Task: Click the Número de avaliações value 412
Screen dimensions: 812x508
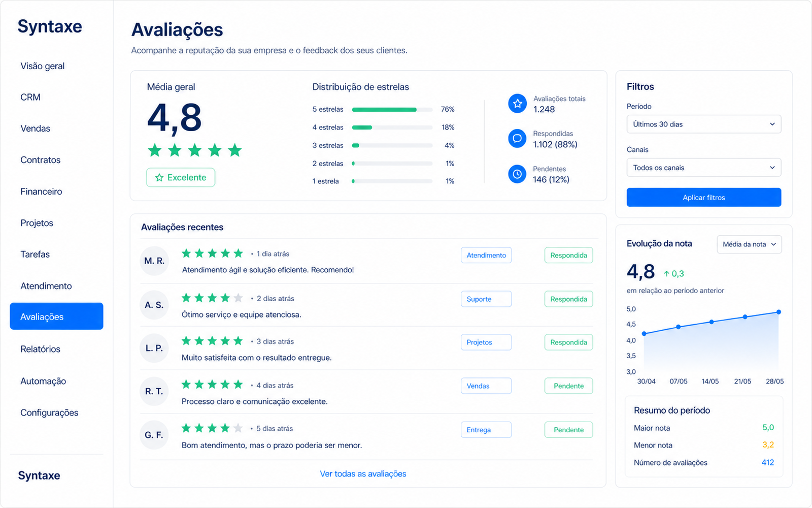Action: [768, 462]
